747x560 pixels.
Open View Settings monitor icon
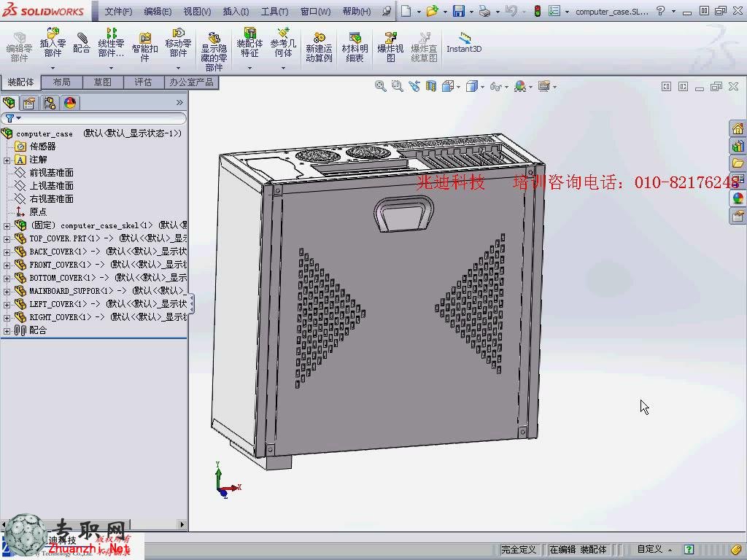click(544, 86)
